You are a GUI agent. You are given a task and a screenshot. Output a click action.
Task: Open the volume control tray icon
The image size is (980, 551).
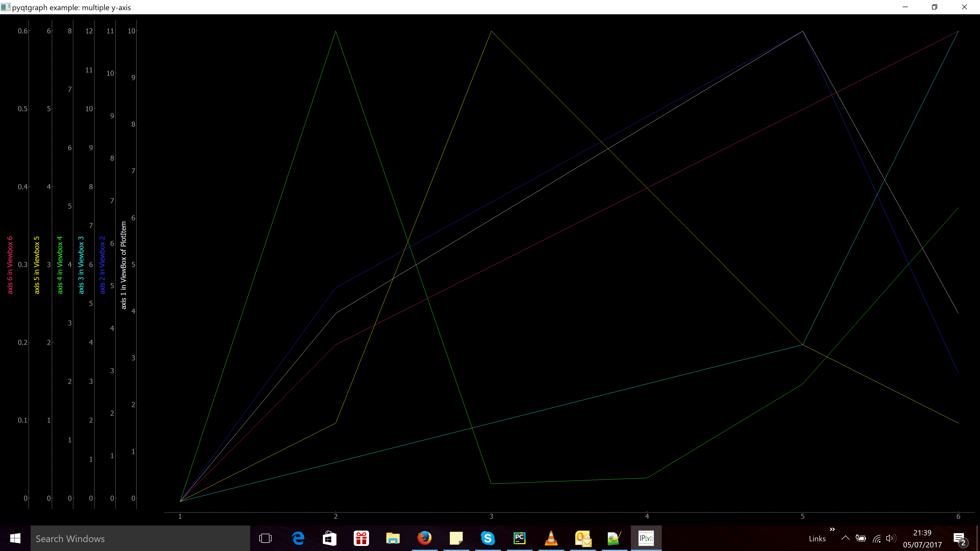click(891, 539)
